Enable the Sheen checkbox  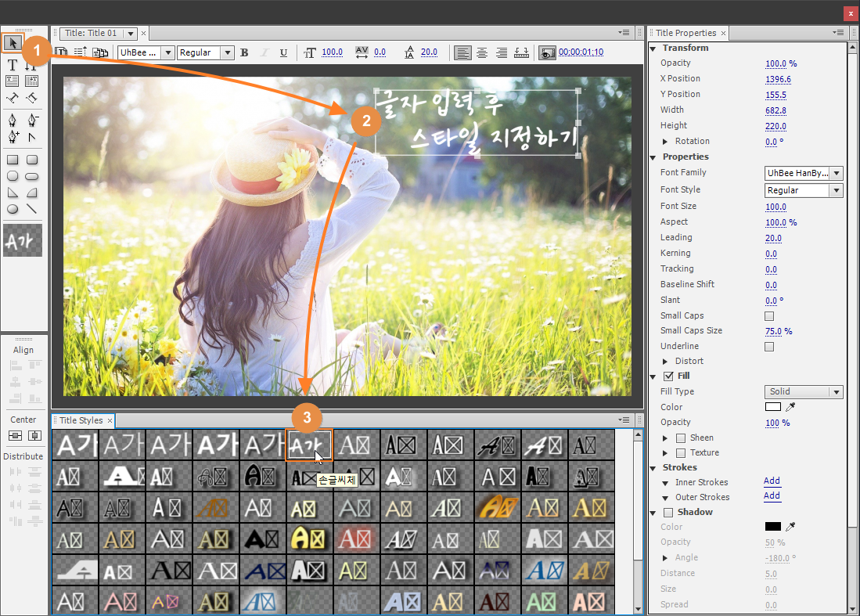click(x=681, y=438)
